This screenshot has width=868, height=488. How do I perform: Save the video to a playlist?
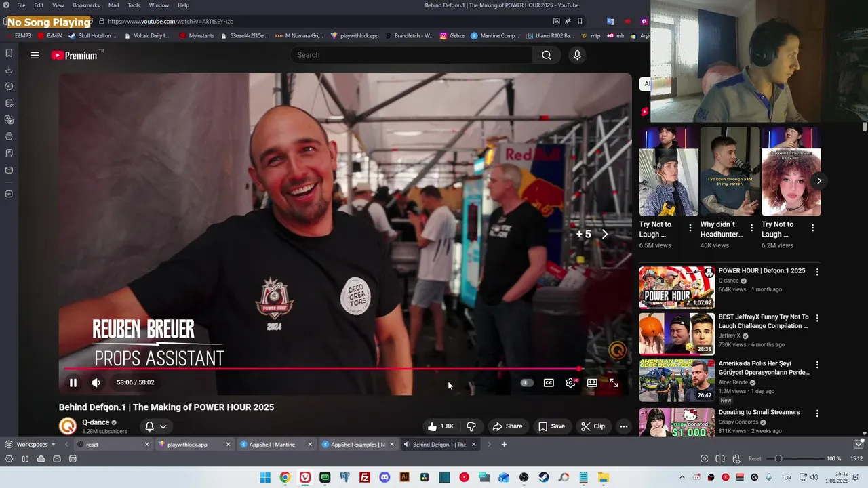pyautogui.click(x=551, y=426)
